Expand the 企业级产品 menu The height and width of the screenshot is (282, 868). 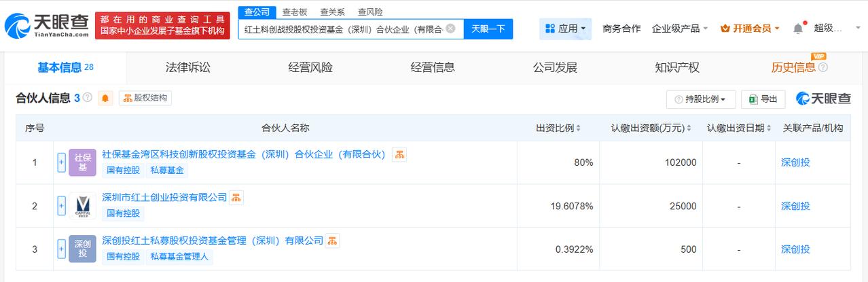680,29
